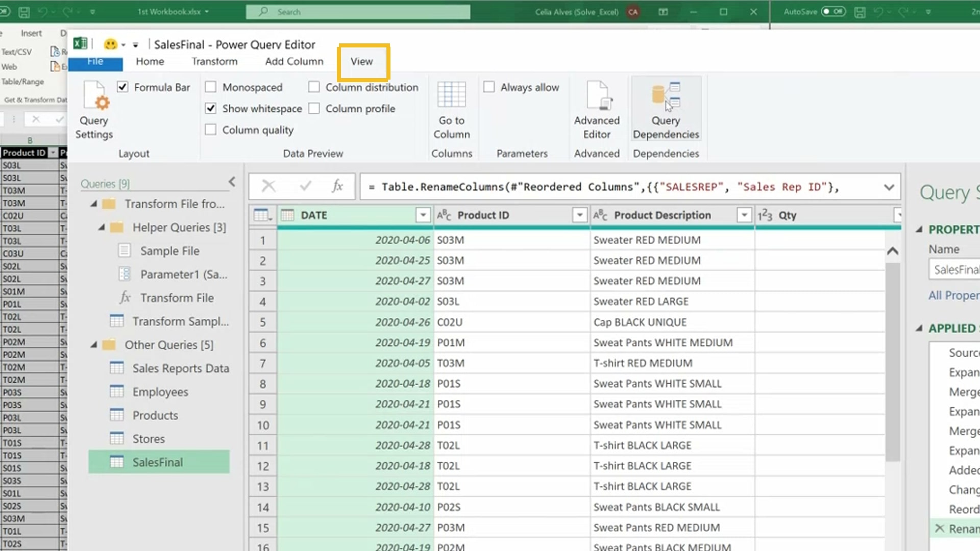Enable Monospaced checkbox
Image resolution: width=980 pixels, height=551 pixels.
tap(210, 87)
